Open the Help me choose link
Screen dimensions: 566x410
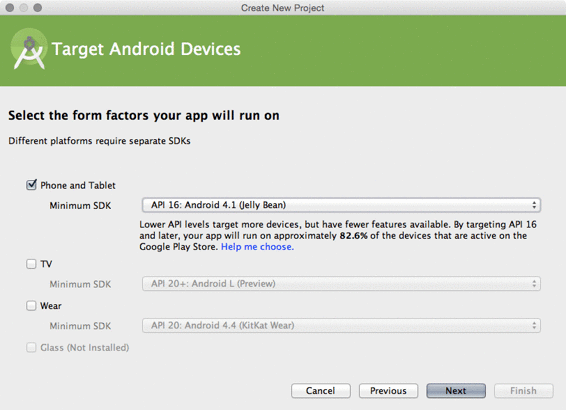coord(257,247)
